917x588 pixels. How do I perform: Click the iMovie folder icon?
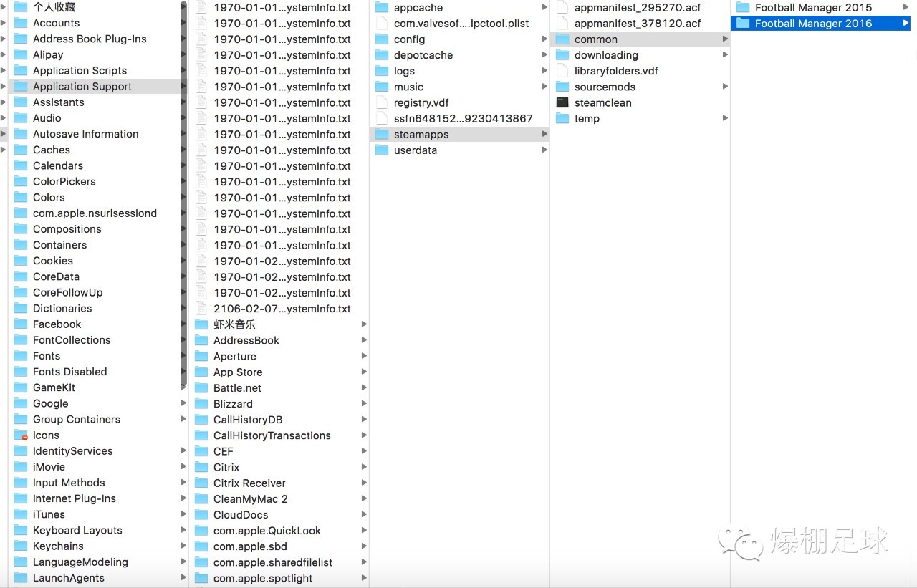pos(20,467)
